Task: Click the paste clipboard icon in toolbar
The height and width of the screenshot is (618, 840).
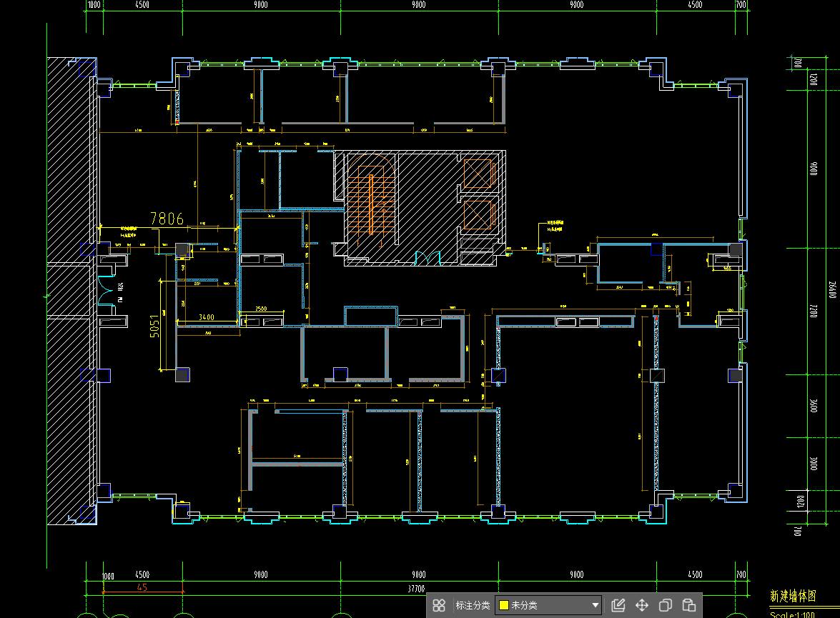Action: click(689, 605)
